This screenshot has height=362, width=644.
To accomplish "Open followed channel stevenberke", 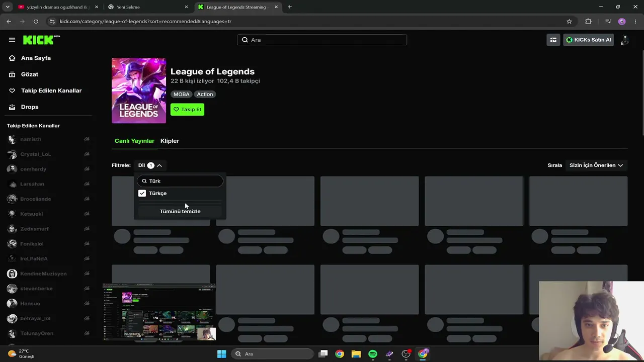I will [x=36, y=289].
